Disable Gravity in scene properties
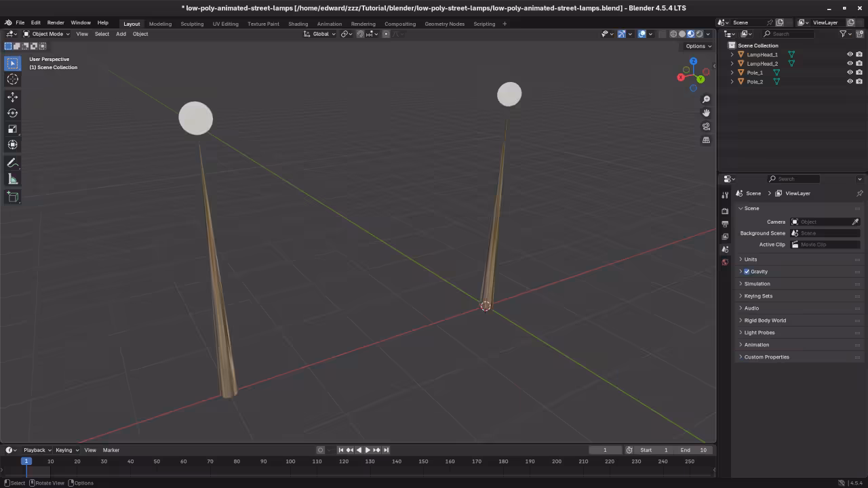This screenshot has width=868, height=488. coord(747,271)
